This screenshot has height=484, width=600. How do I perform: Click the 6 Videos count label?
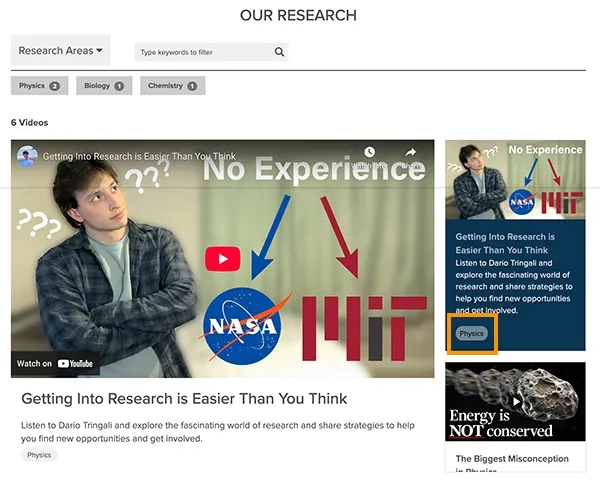(29, 123)
